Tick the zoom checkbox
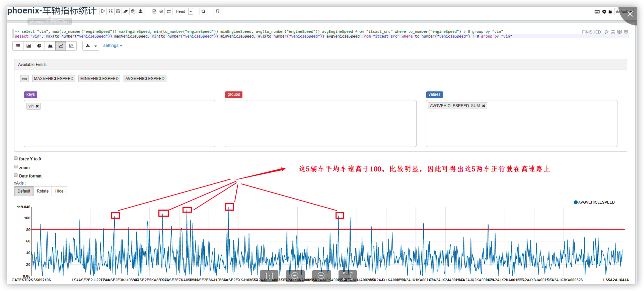Viewport: 644px width, 291px height. click(16, 167)
